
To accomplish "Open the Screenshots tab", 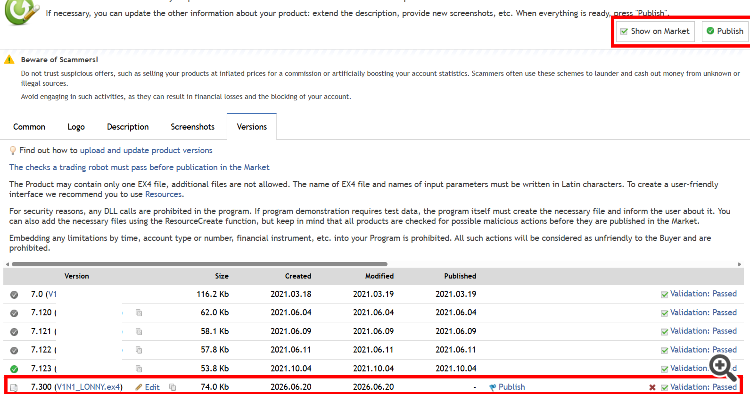I will pyautogui.click(x=193, y=127).
